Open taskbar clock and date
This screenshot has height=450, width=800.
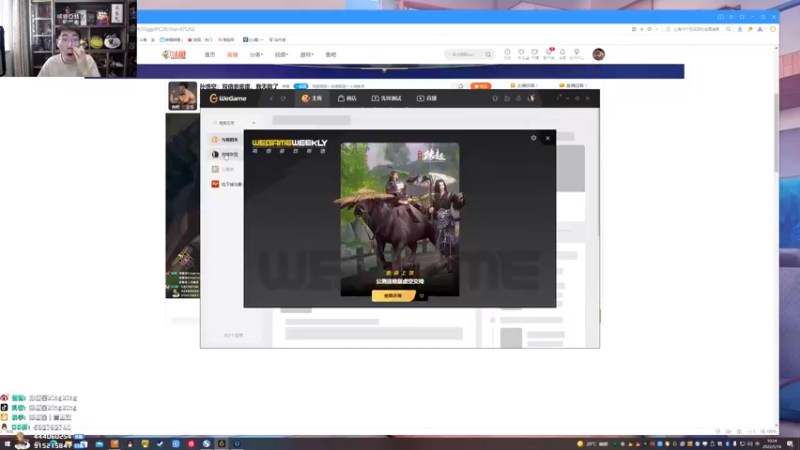click(772, 444)
